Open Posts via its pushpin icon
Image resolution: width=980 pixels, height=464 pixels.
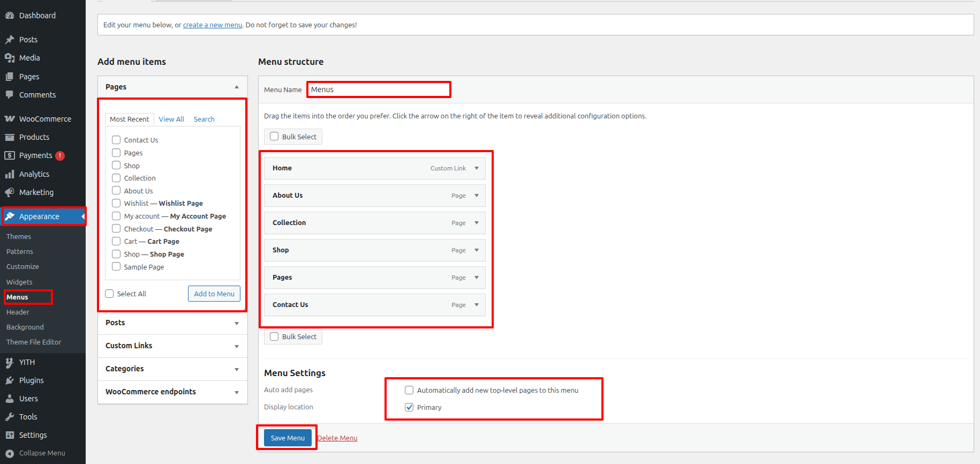[x=10, y=40]
